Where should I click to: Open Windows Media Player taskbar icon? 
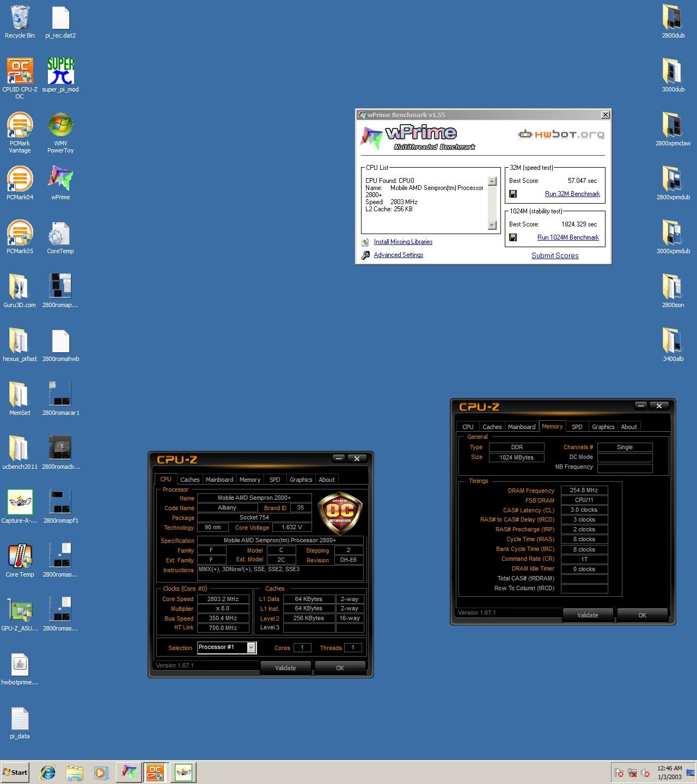(101, 772)
